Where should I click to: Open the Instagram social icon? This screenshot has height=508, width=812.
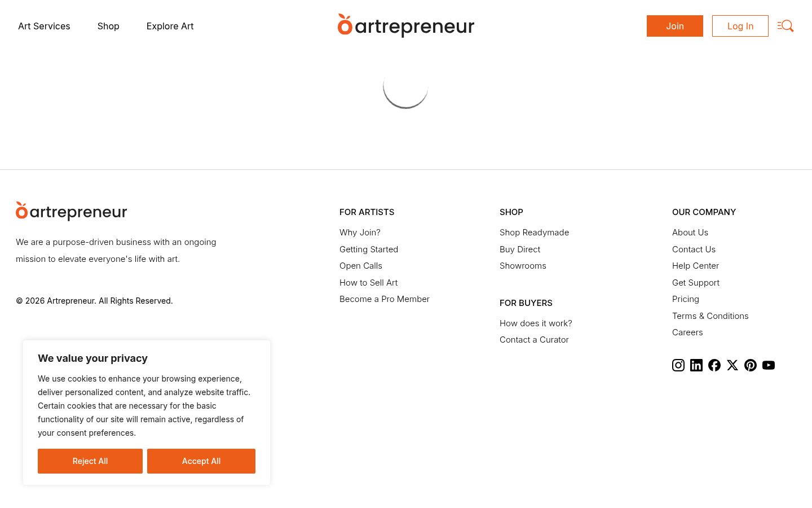[x=678, y=365]
